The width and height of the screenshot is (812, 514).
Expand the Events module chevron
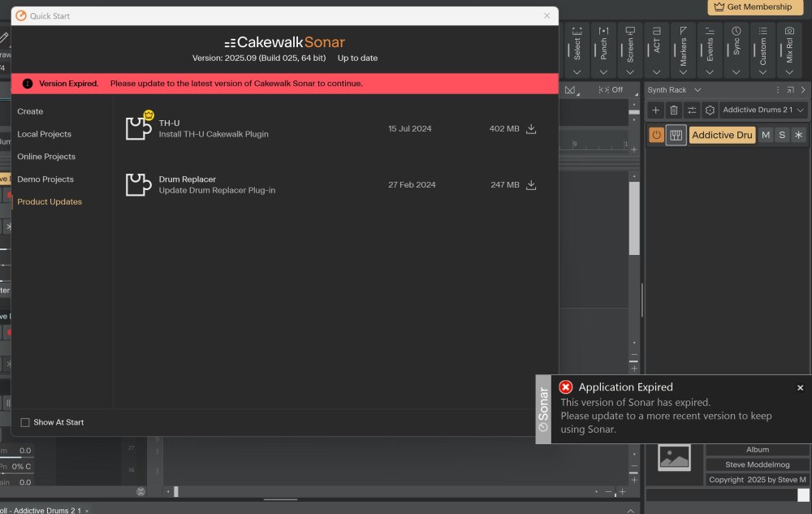coord(710,72)
